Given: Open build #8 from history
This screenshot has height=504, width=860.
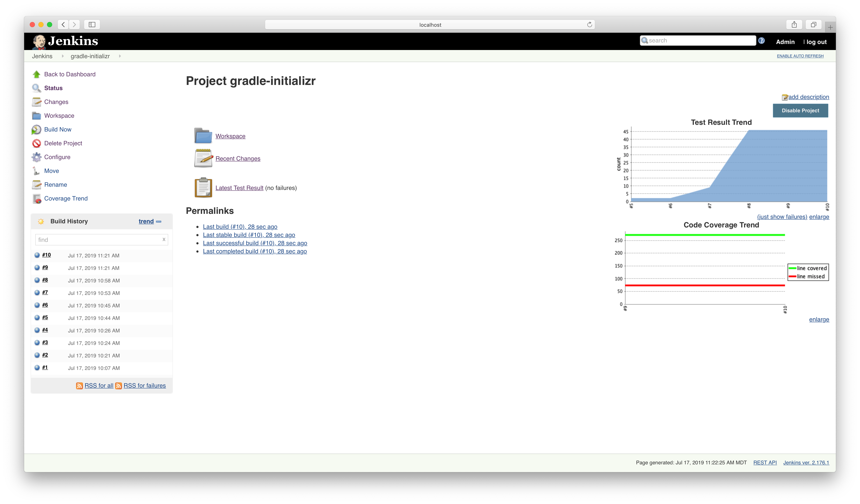Looking at the screenshot, I should [x=45, y=280].
